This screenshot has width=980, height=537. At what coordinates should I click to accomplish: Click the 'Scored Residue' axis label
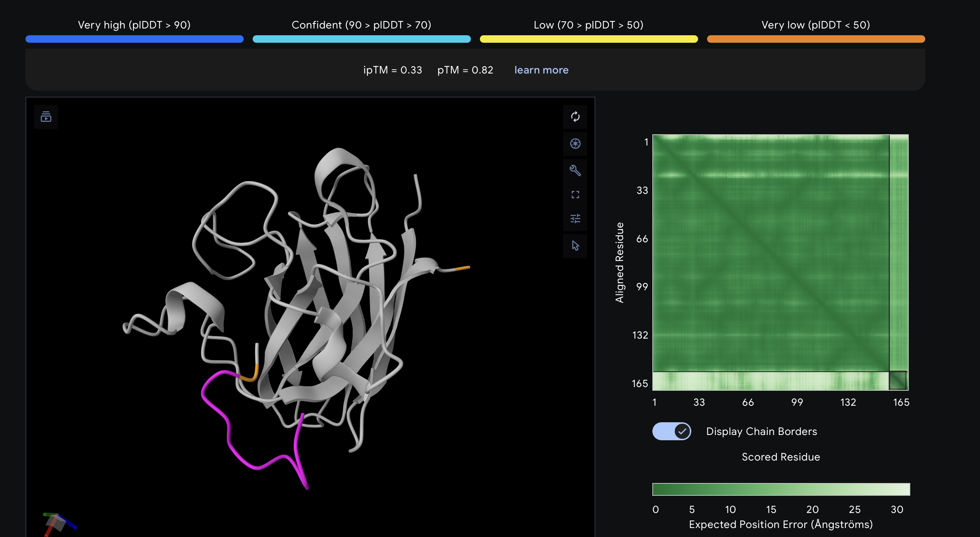(x=781, y=457)
